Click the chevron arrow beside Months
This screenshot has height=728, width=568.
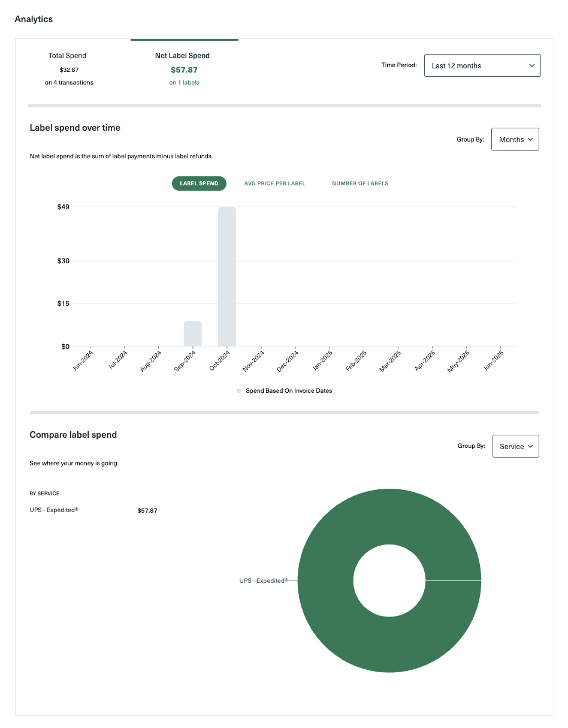click(530, 140)
